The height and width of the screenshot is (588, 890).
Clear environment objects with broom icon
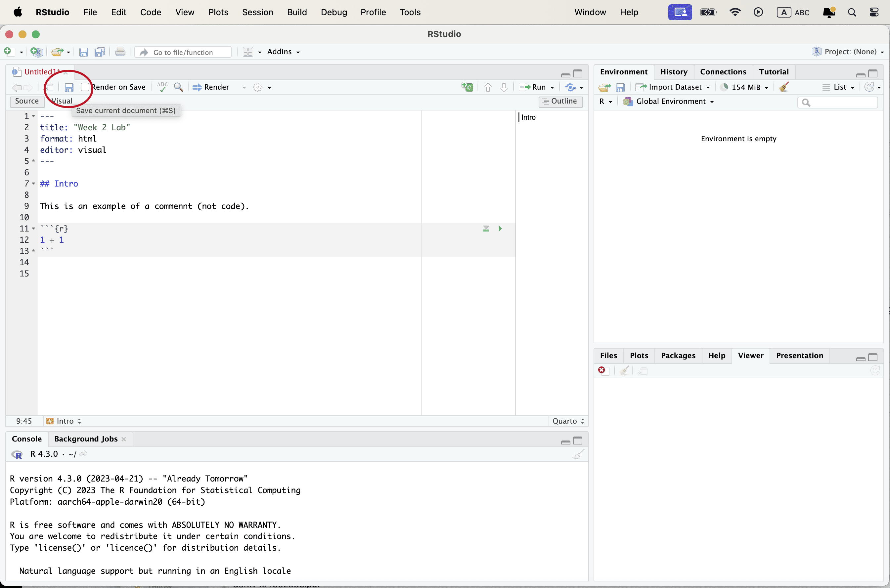coord(784,87)
